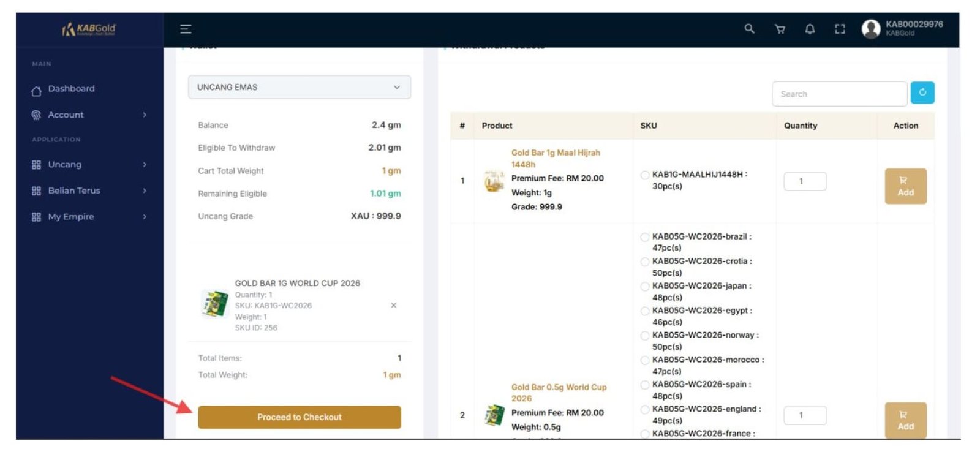Screen dimensions: 980x449
Task: Click username KAB00029976
Action: coord(914,25)
